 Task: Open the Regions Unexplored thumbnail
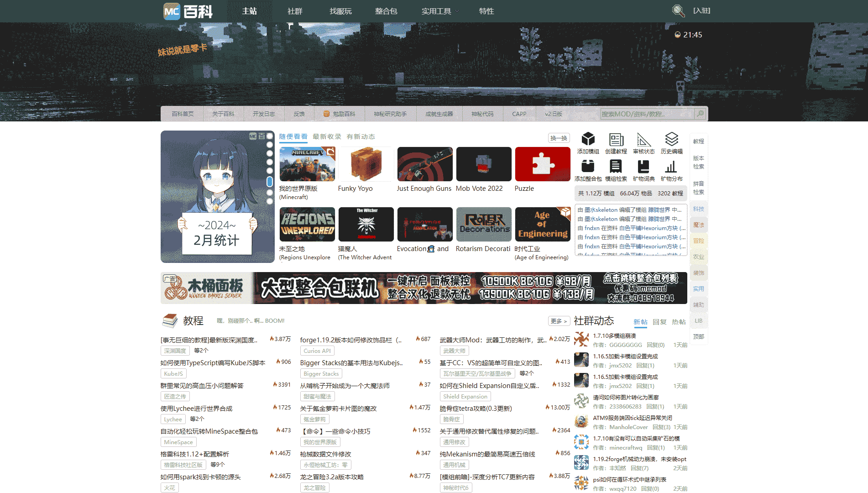coord(307,224)
